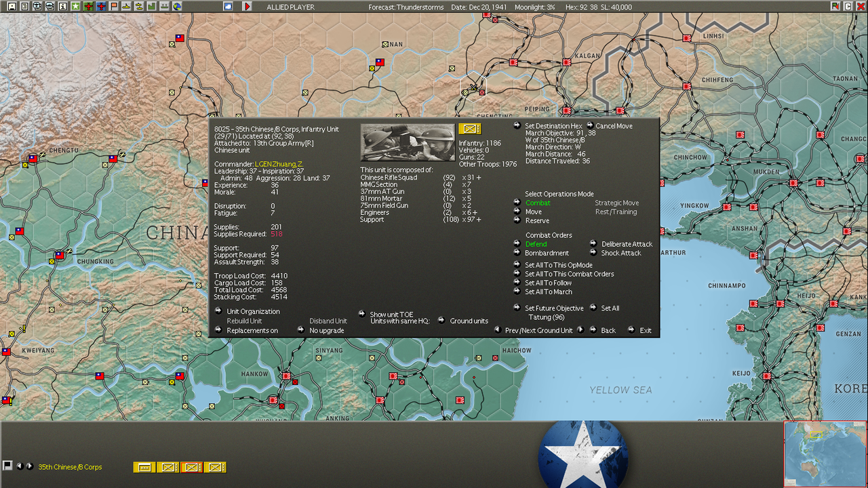Click Set All To This OpMode
This screenshot has height=488, width=868.
click(559, 265)
